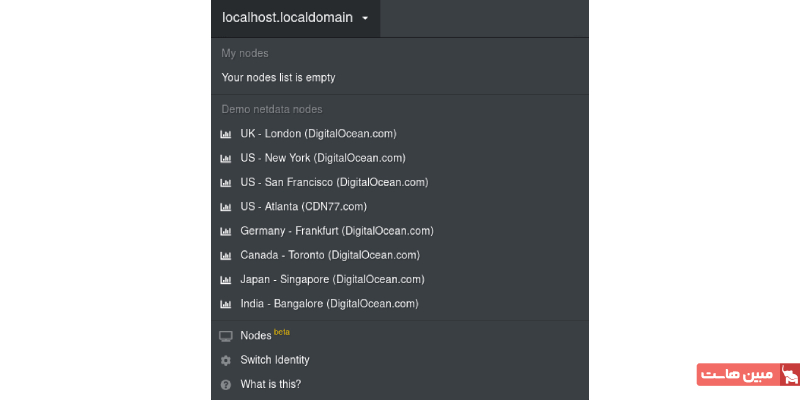The width and height of the screenshot is (800, 400).
Task: Go to UK - London (DigitalOcean.com) node
Action: (318, 134)
